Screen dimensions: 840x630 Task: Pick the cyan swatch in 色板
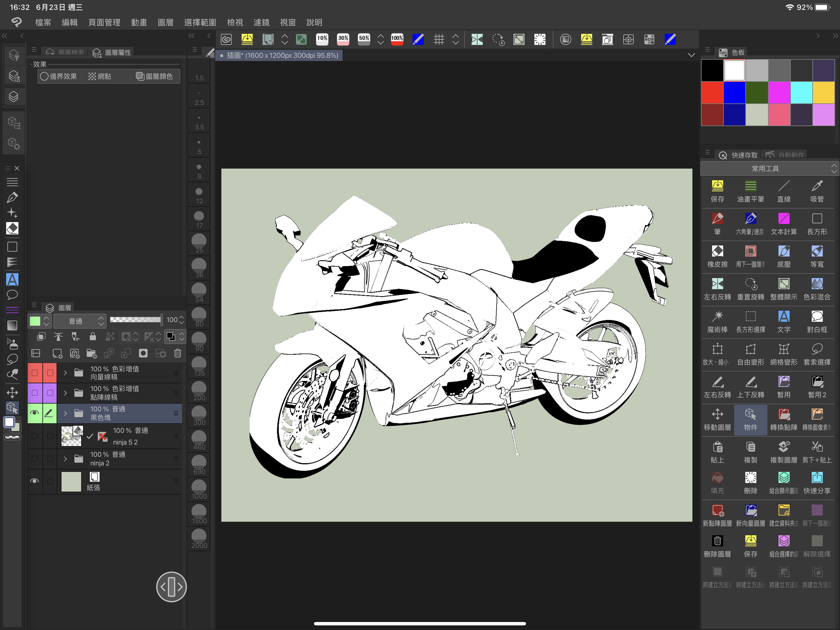801,93
